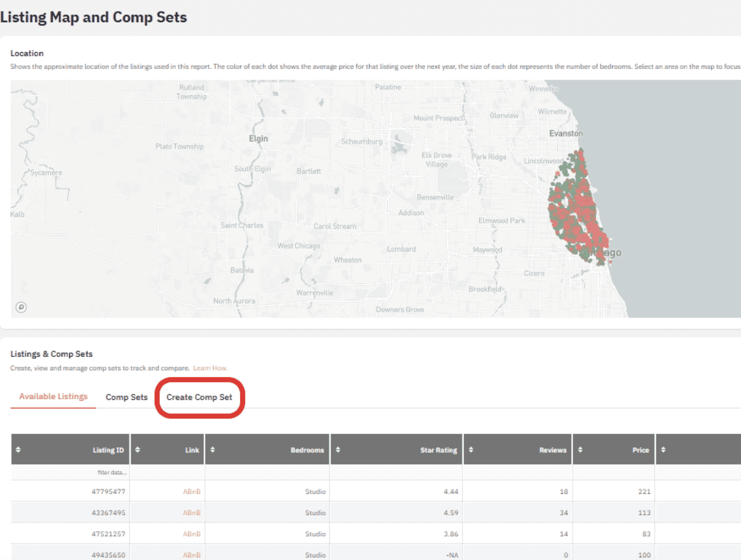Open ABnB link for listing 49435650

[x=192, y=555]
